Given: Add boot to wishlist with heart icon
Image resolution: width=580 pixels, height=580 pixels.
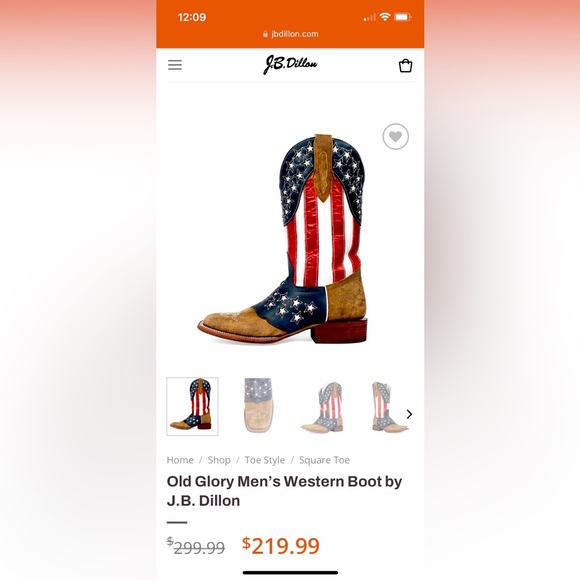Looking at the screenshot, I should pos(395,136).
